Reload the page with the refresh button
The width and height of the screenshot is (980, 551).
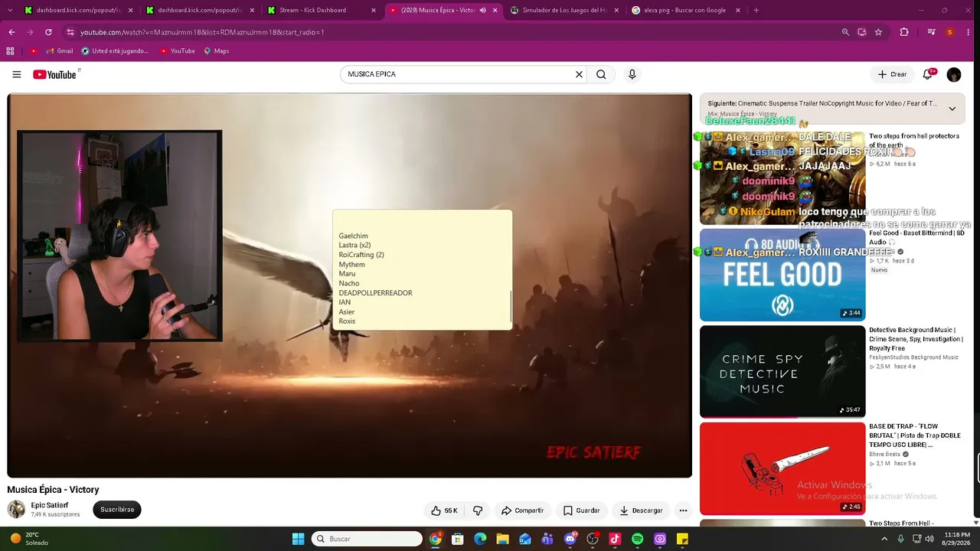[48, 32]
